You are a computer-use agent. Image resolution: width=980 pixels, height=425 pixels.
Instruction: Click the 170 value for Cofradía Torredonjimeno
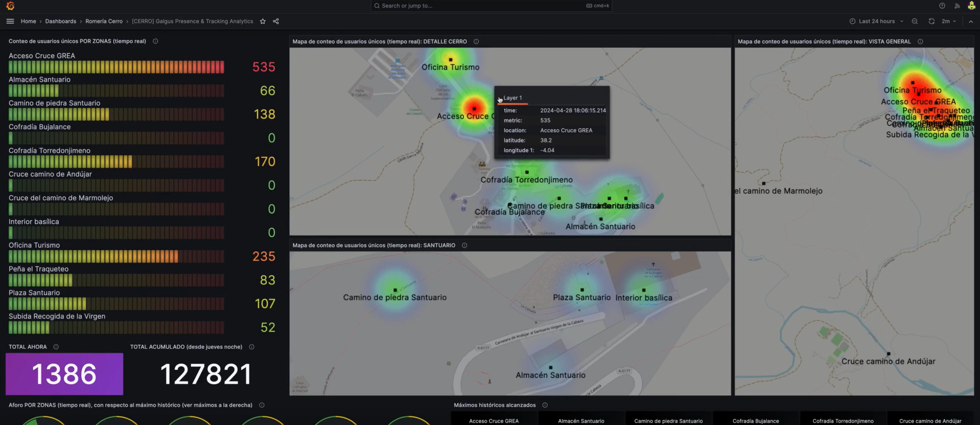[265, 161]
